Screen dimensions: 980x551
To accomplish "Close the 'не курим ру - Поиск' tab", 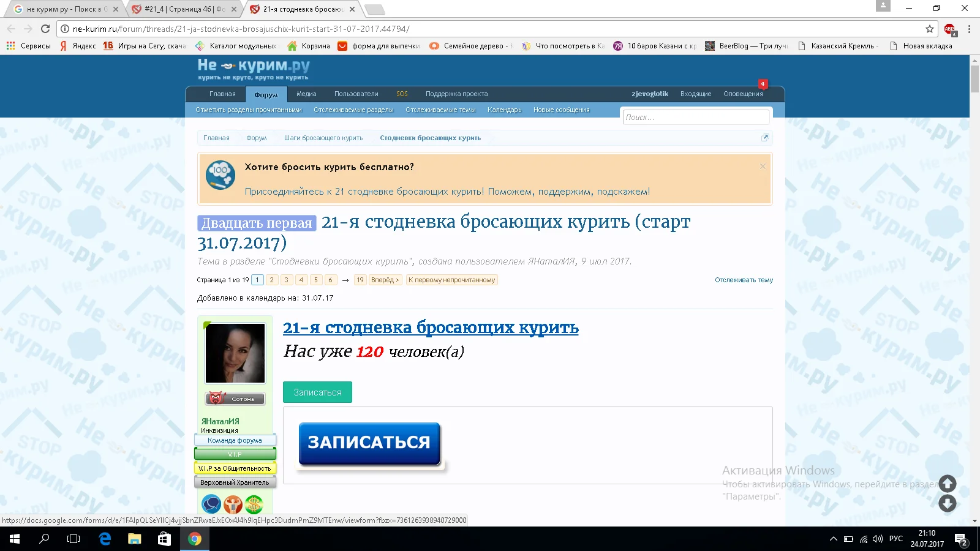I will coord(116,9).
